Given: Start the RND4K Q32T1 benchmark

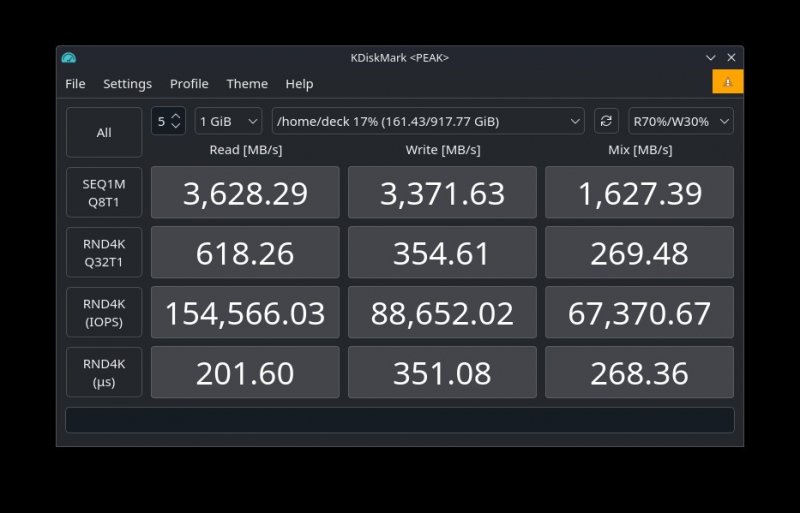Looking at the screenshot, I should click(104, 253).
